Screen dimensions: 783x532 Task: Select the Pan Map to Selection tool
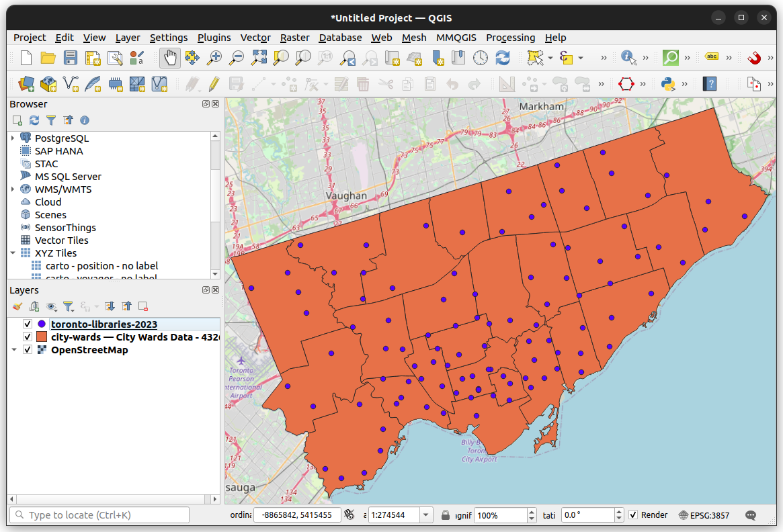(x=192, y=58)
